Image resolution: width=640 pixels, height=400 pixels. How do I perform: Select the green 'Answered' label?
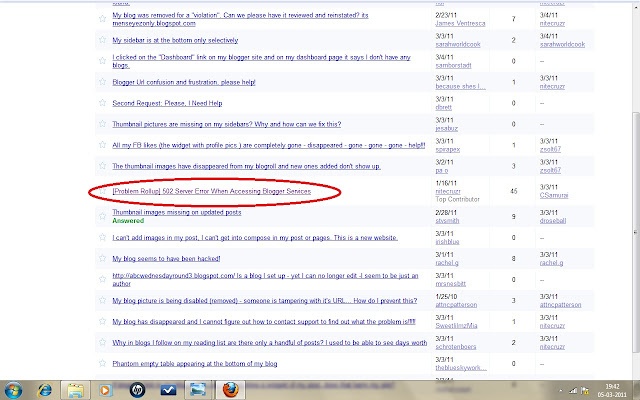pos(128,220)
